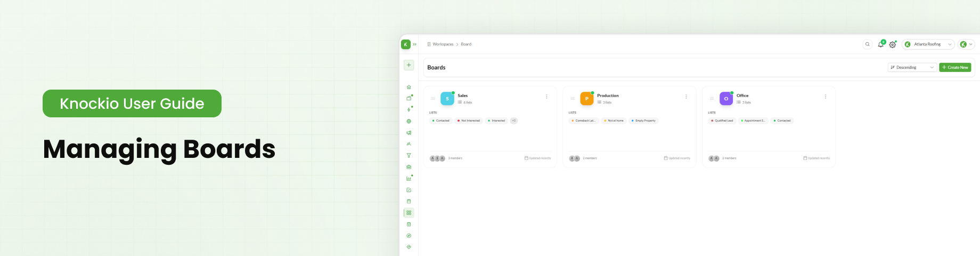Open the notifications bell icon
This screenshot has width=980, height=256.
tap(880, 44)
